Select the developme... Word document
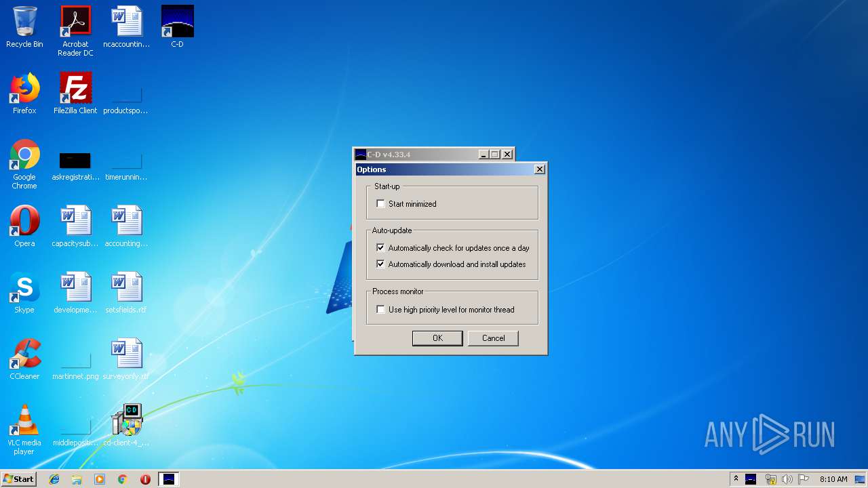Viewport: 868px width, 488px height. click(75, 293)
